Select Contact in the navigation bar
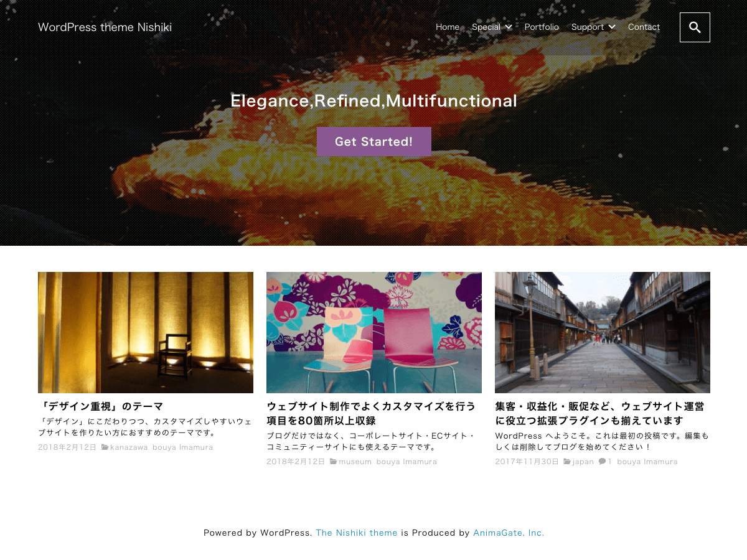The image size is (747, 560). (644, 27)
